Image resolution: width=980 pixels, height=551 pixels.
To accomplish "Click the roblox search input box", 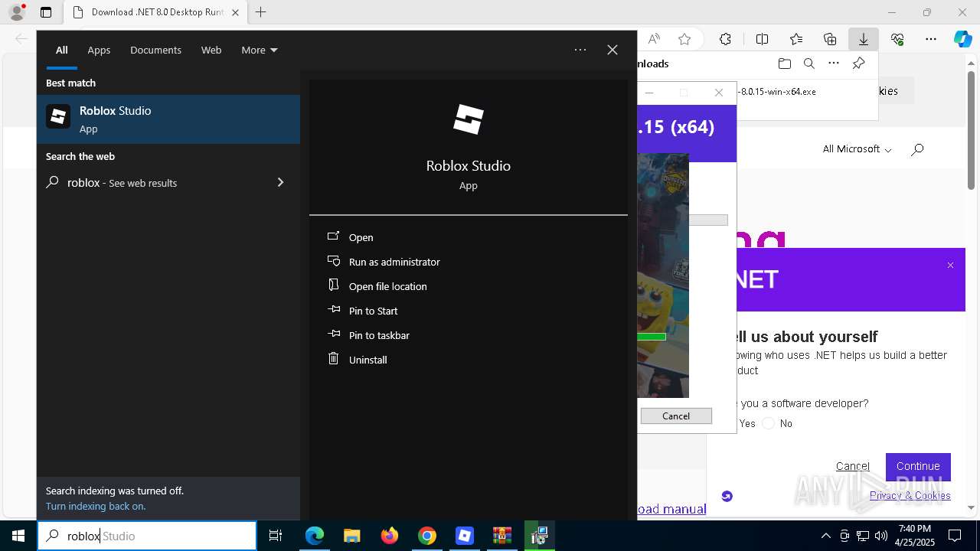I will click(x=147, y=536).
